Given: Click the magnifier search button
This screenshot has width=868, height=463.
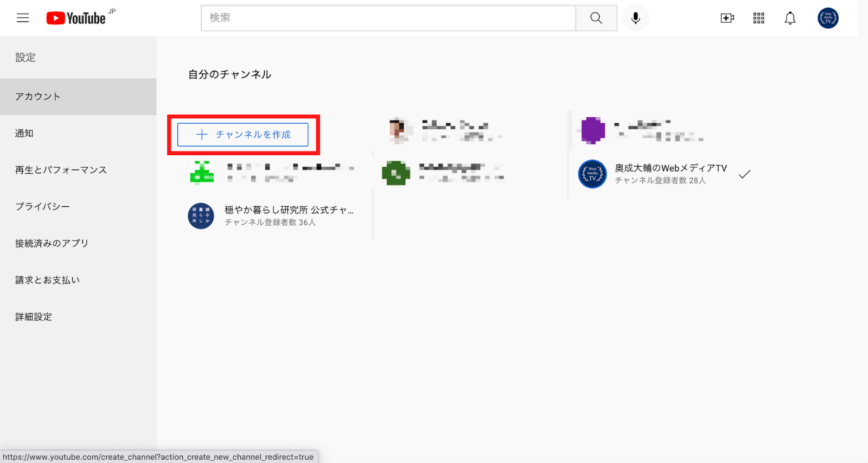Looking at the screenshot, I should point(596,18).
